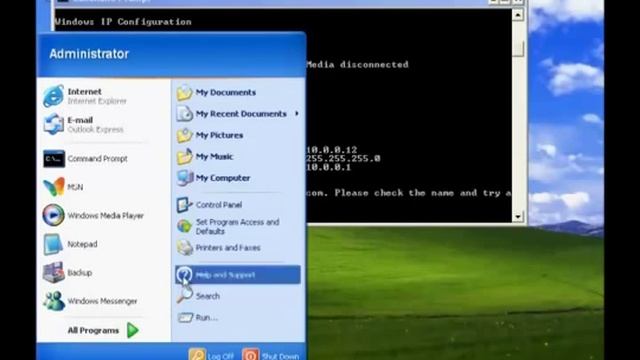
Task: Launch the Windows Media Player icon
Action: [x=53, y=215]
